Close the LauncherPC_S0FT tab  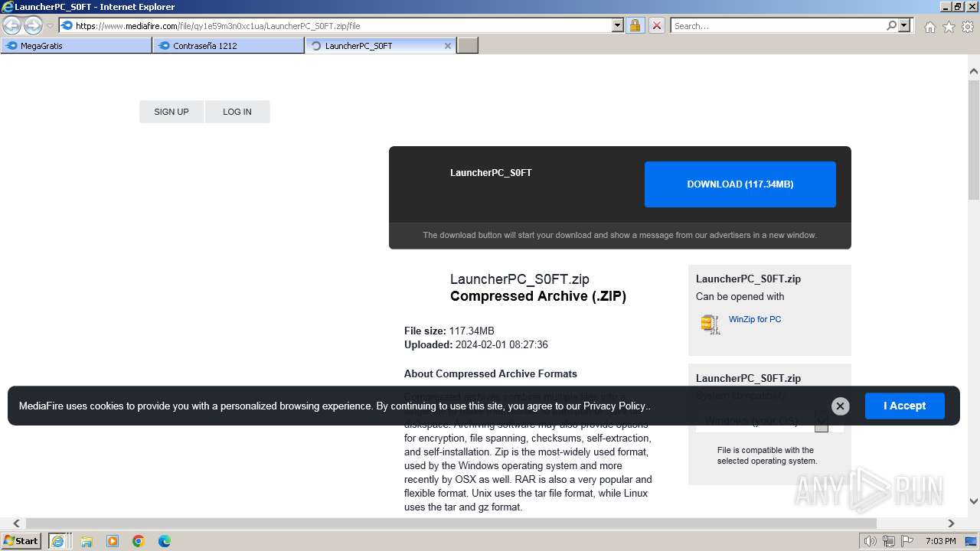[448, 46]
